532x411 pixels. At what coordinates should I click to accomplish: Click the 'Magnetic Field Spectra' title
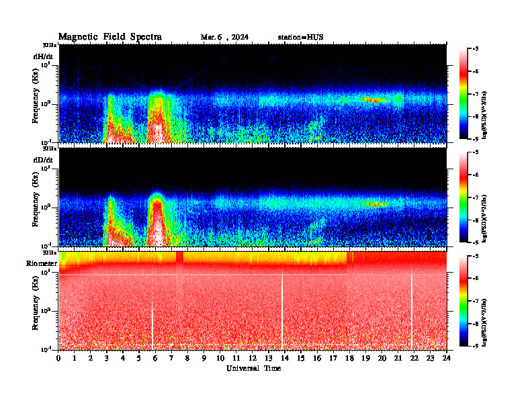[x=110, y=37]
